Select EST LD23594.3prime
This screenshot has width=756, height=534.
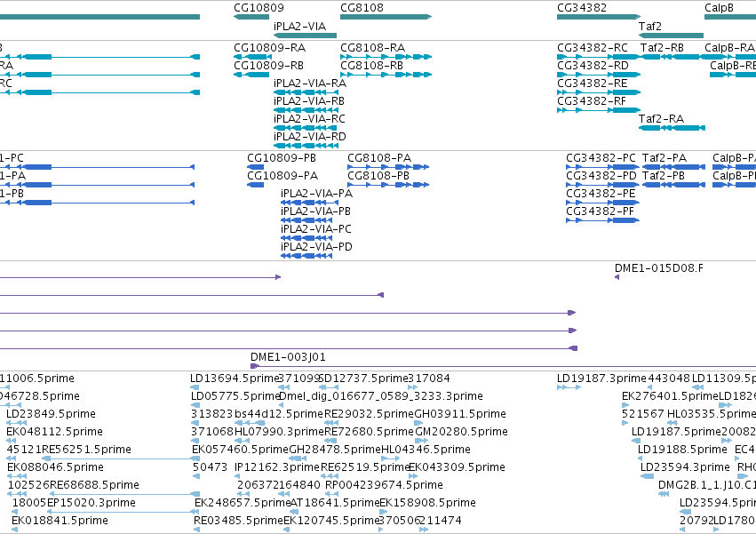click(685, 468)
